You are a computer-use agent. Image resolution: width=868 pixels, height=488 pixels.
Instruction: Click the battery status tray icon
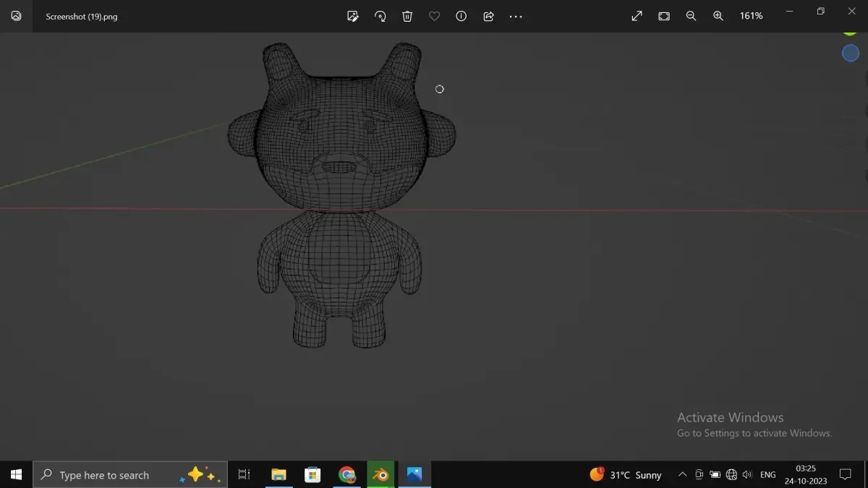[x=715, y=475]
